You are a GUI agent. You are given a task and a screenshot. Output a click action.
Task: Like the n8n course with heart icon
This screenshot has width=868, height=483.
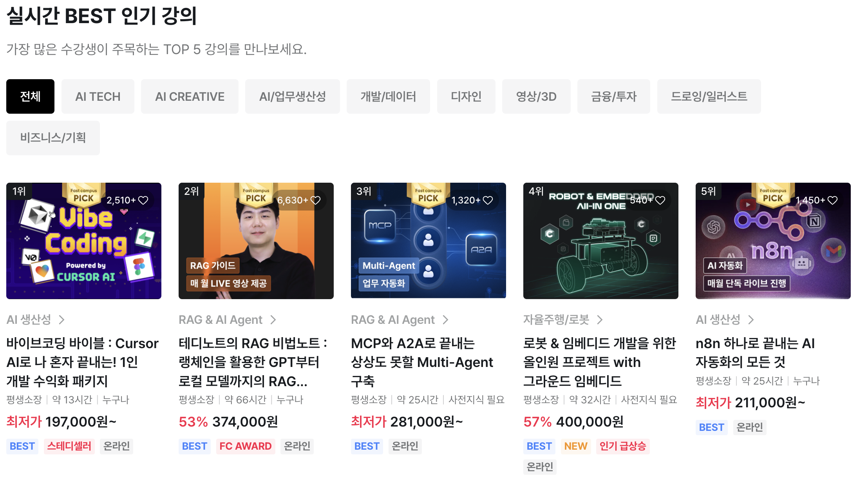point(832,200)
